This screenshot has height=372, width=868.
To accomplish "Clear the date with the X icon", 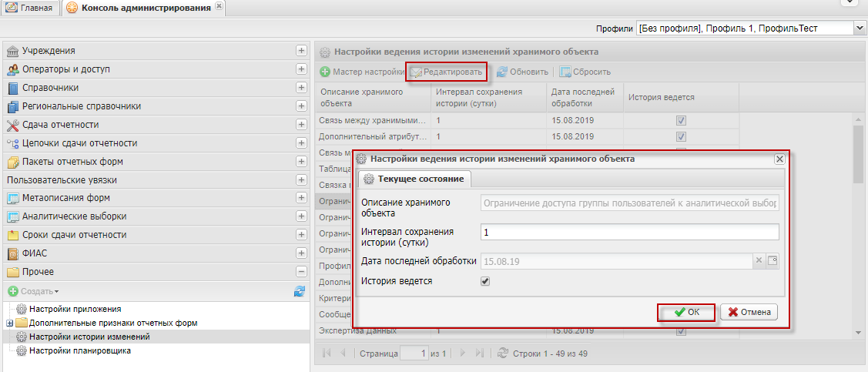I will pos(759,261).
